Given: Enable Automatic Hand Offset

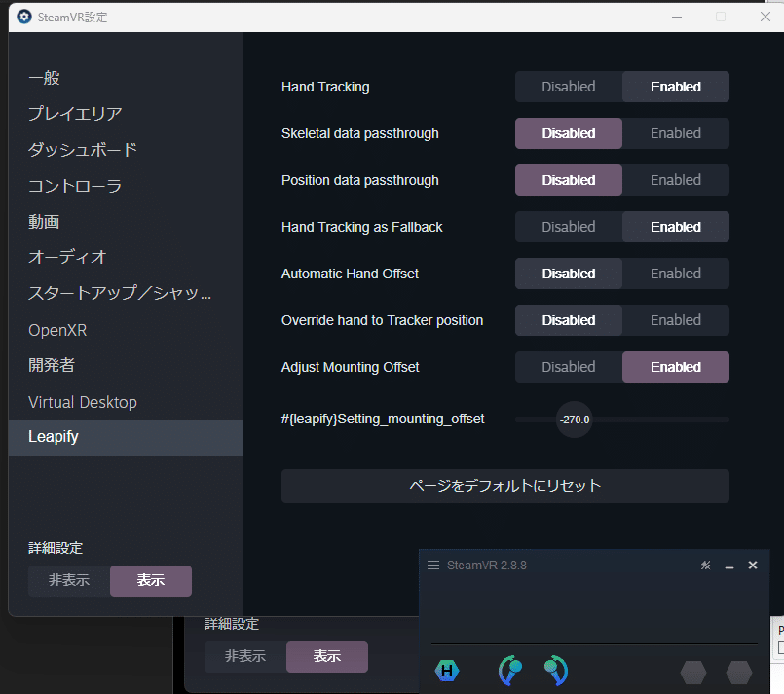Looking at the screenshot, I should coord(676,274).
